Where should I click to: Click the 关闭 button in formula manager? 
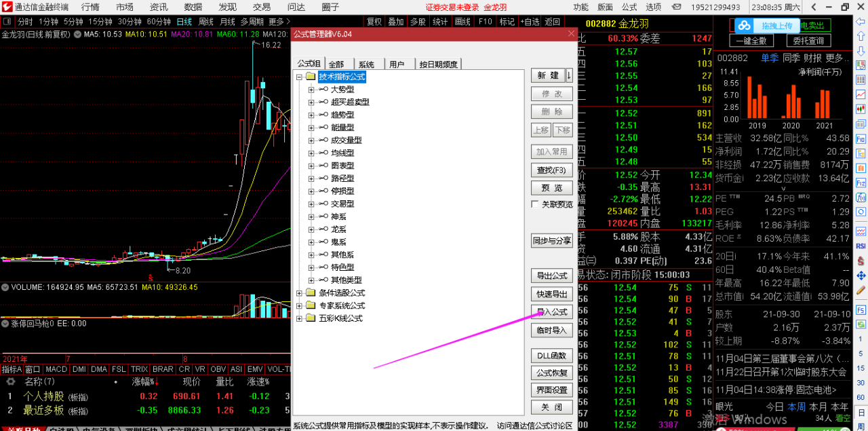[552, 408]
